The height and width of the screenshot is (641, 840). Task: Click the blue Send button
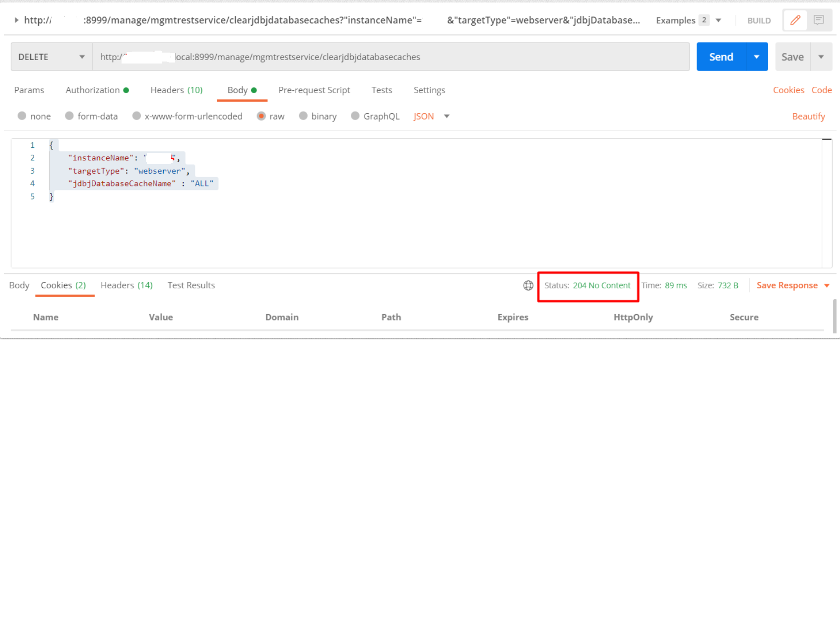pyautogui.click(x=721, y=57)
